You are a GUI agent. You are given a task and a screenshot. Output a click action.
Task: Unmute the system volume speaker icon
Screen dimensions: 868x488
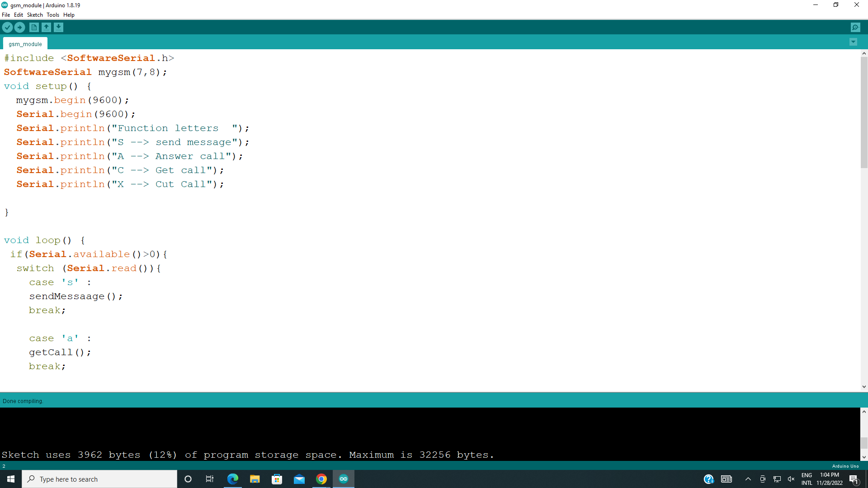pyautogui.click(x=792, y=479)
